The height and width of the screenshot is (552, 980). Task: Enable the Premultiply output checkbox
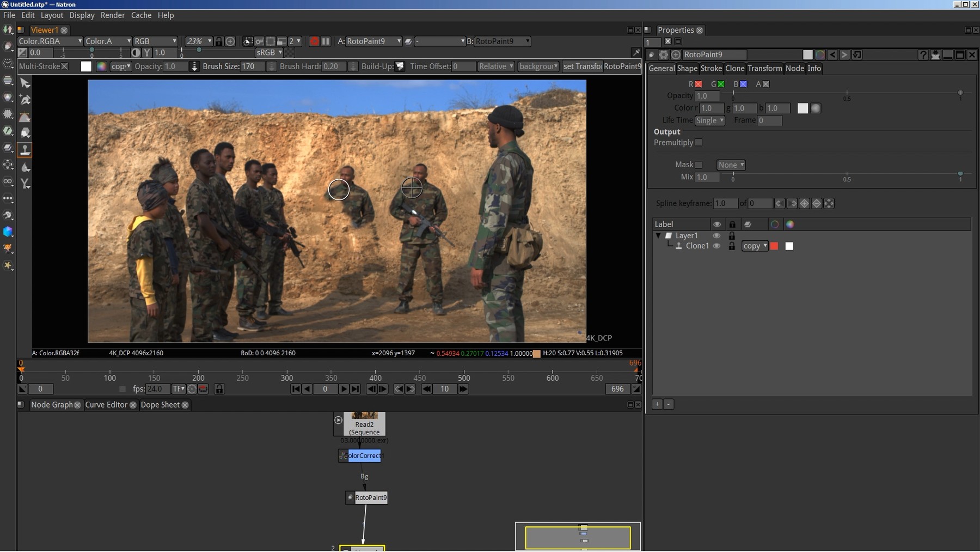click(699, 143)
